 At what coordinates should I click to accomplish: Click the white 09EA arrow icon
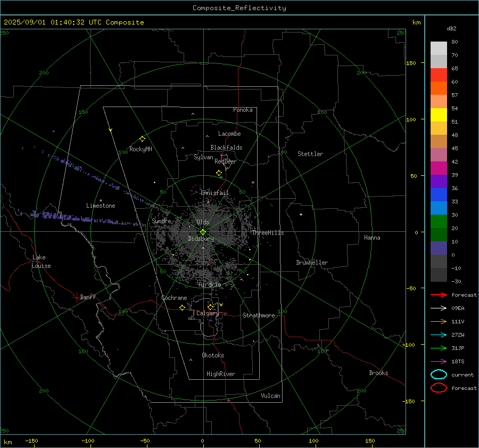click(x=439, y=308)
